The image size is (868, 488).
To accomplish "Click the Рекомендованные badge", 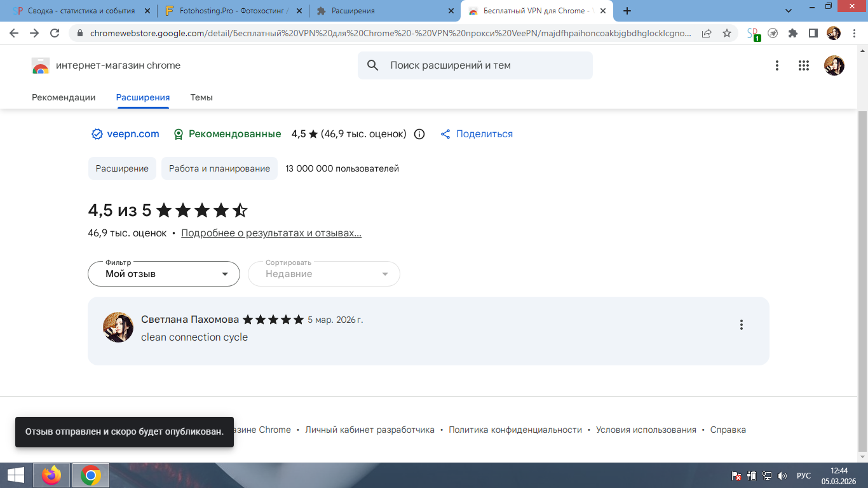I will pyautogui.click(x=227, y=134).
